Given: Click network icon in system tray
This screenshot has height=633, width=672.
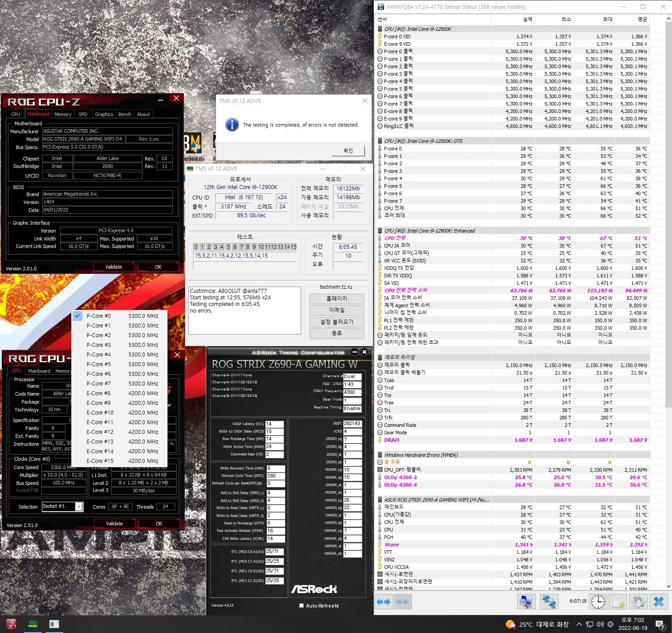Looking at the screenshot, I should pos(590,624).
